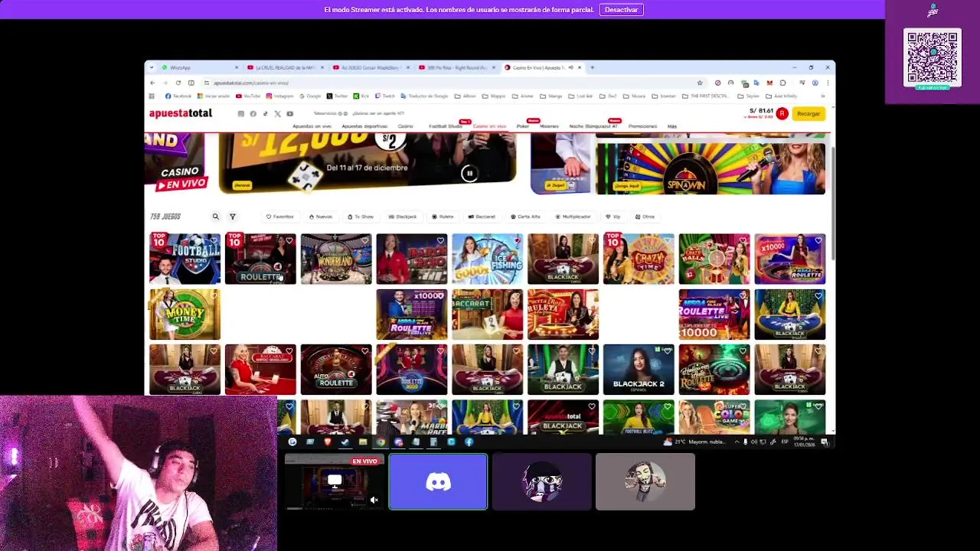Open the Manga bookmarks folder

click(x=552, y=96)
